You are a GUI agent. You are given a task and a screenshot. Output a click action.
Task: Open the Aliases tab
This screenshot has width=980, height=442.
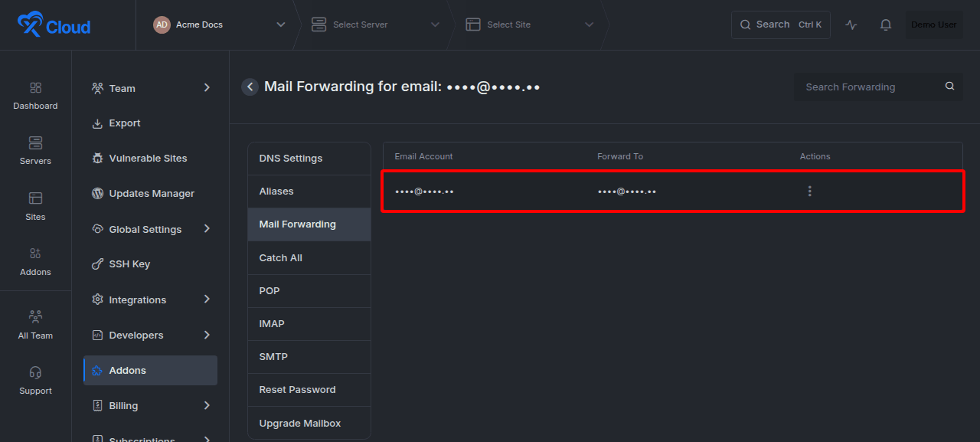(309, 192)
